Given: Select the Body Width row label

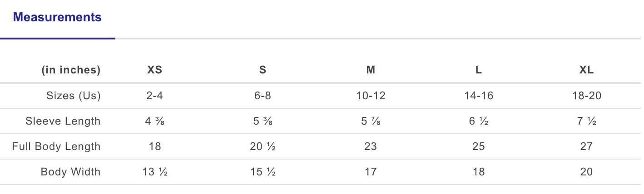Looking at the screenshot, I should pos(70,172).
